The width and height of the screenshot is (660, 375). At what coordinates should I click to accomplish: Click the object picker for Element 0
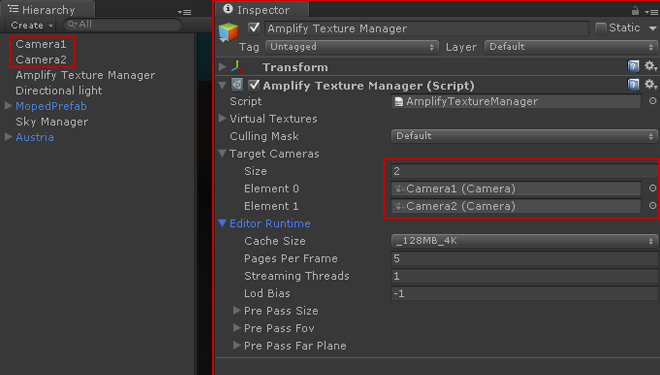pos(652,188)
